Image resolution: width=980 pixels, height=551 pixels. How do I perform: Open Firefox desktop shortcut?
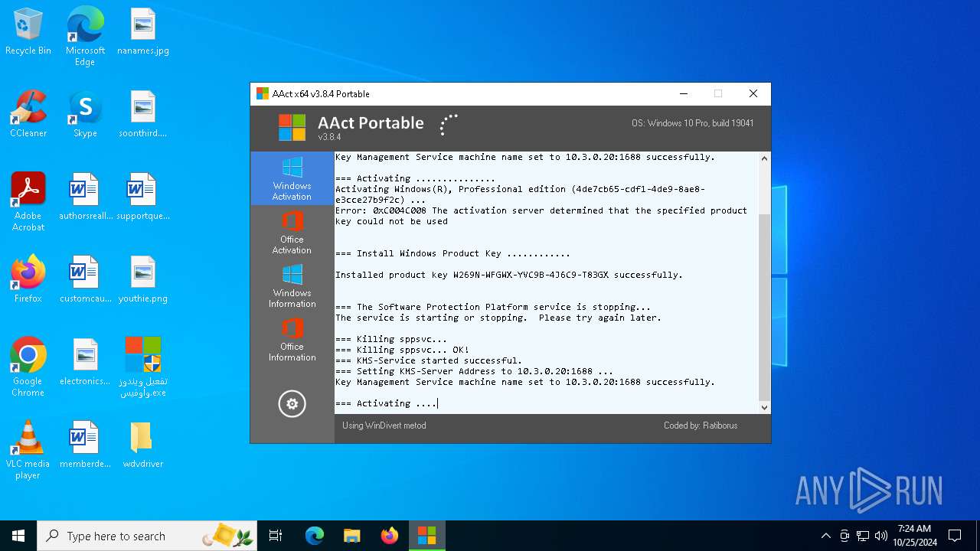[x=28, y=280]
